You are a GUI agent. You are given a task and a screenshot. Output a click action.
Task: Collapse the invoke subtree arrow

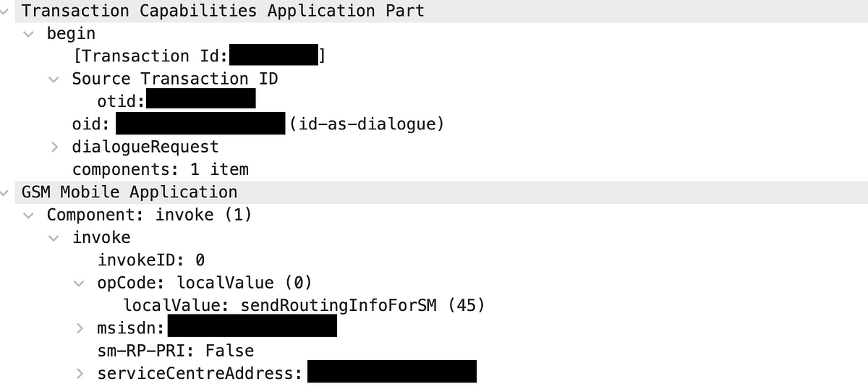coord(54,237)
